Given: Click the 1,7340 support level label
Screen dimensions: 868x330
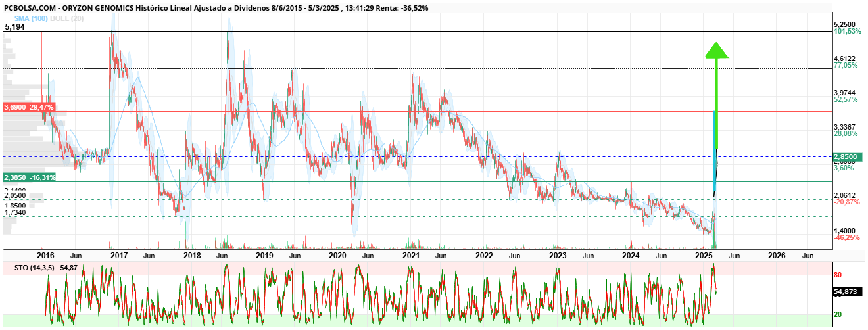Looking at the screenshot, I should tap(14, 213).
